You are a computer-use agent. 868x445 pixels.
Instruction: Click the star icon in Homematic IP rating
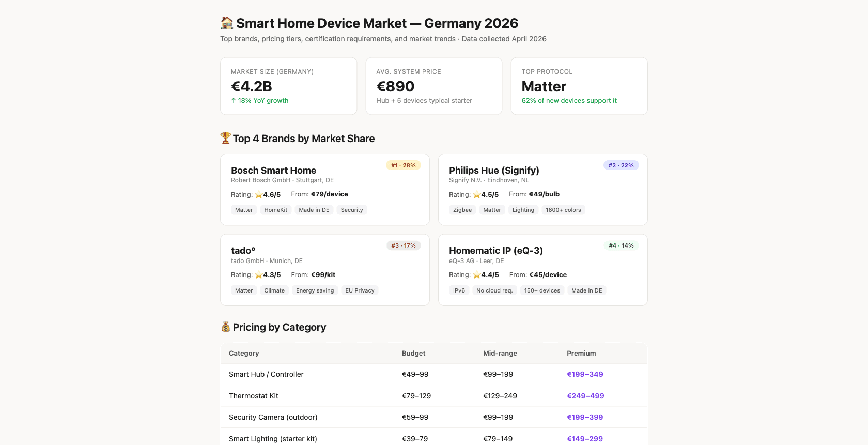click(x=477, y=275)
